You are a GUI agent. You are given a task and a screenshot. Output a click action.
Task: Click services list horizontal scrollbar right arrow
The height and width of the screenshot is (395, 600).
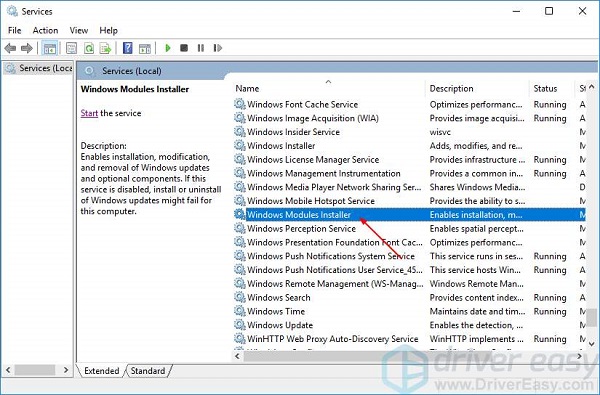coord(579,356)
